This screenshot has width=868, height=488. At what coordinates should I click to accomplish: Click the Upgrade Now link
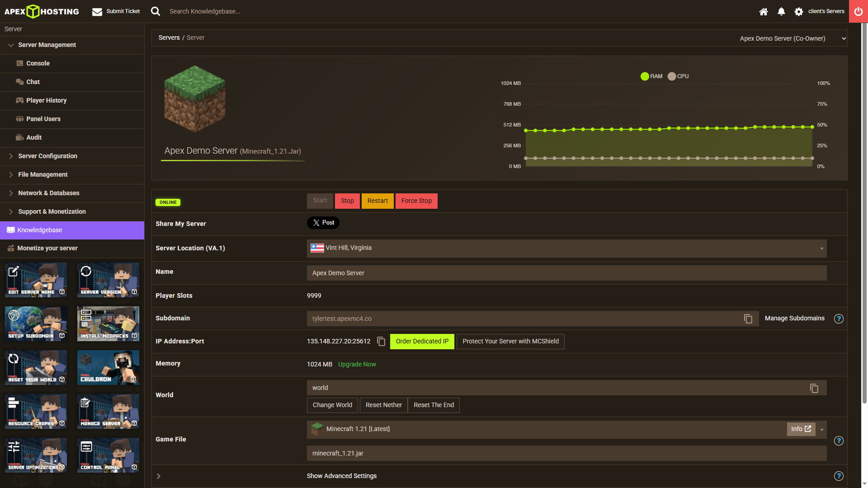[x=357, y=364]
